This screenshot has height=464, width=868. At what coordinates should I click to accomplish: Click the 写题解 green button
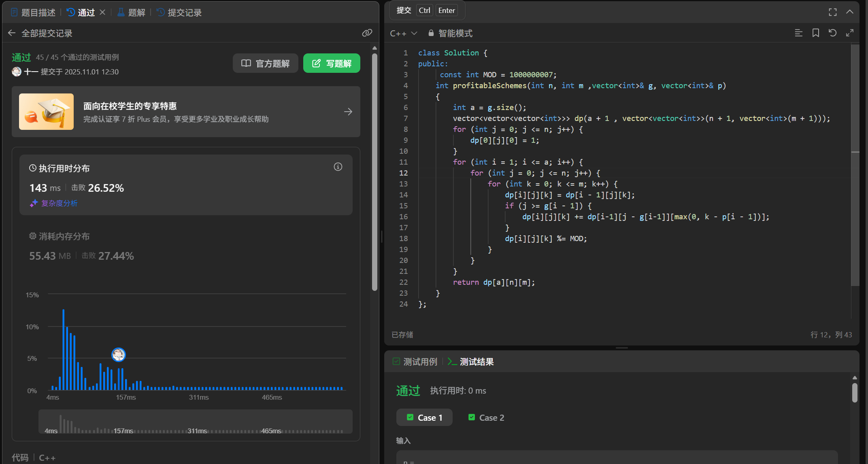[331, 64]
